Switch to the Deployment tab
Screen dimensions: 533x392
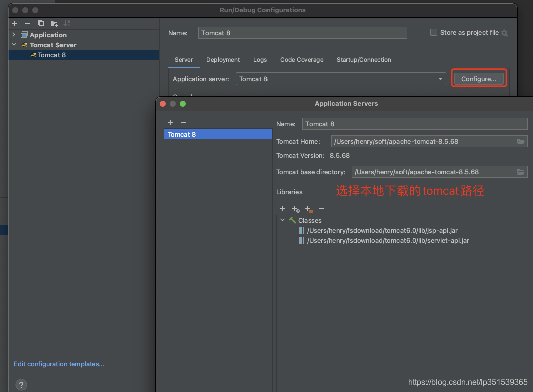223,59
